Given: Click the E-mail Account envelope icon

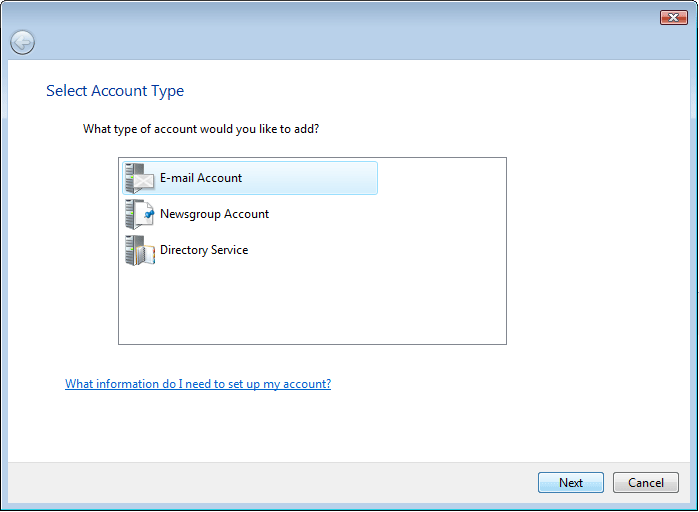Looking at the screenshot, I should click(140, 179).
